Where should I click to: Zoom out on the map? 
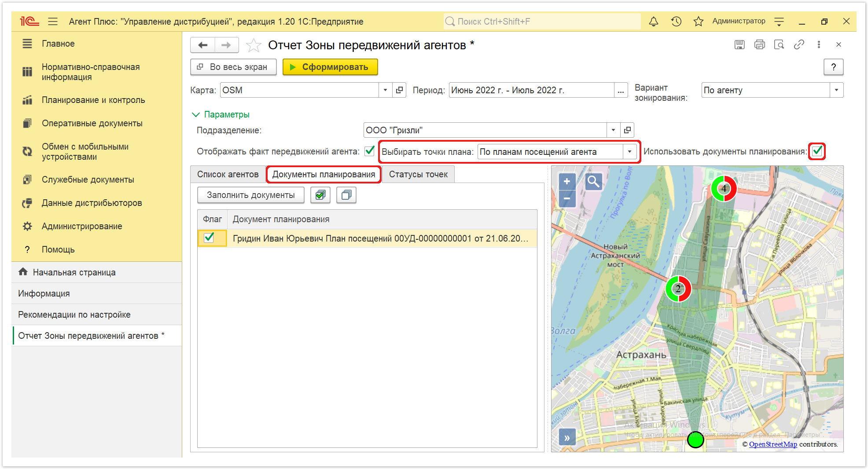click(567, 198)
